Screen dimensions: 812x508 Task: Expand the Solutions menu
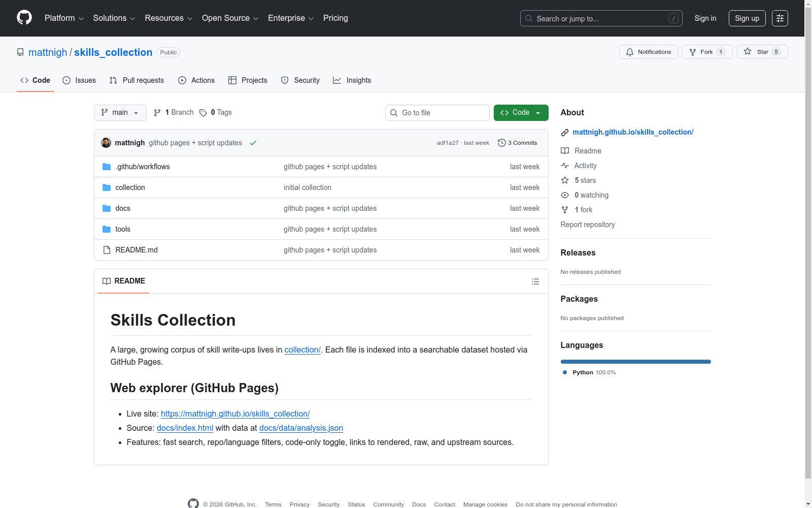(x=114, y=18)
